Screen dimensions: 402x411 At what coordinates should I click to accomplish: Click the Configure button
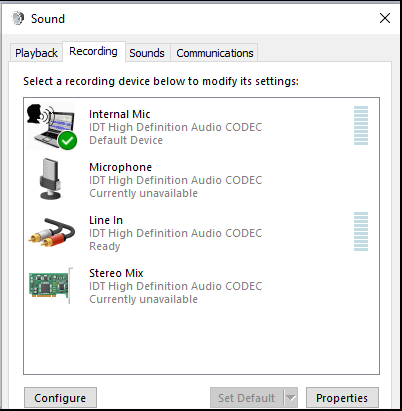pos(60,397)
